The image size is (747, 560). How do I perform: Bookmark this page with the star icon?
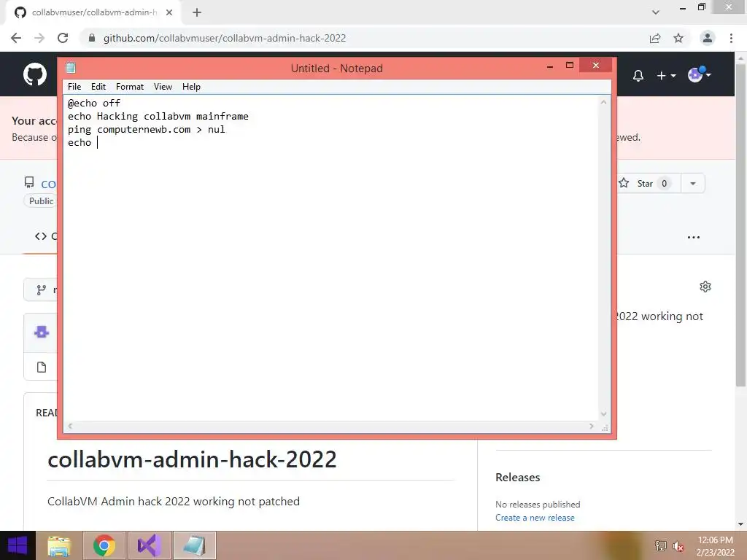pos(678,38)
